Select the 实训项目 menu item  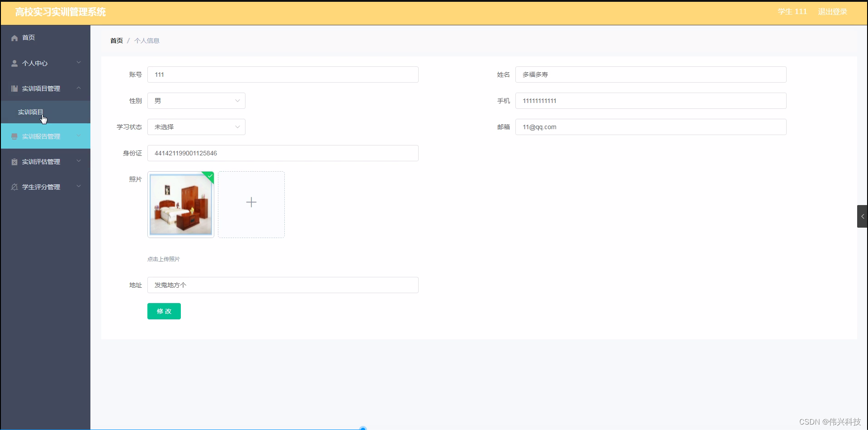tap(30, 112)
